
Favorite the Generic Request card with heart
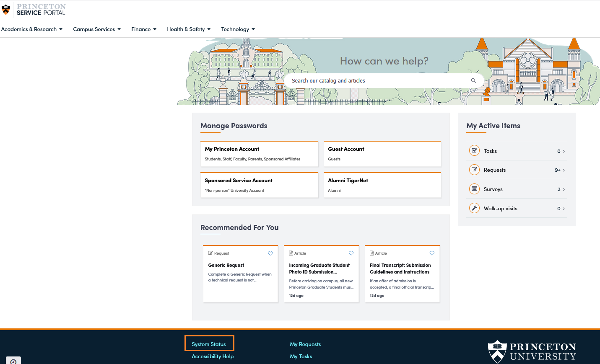[x=270, y=253]
